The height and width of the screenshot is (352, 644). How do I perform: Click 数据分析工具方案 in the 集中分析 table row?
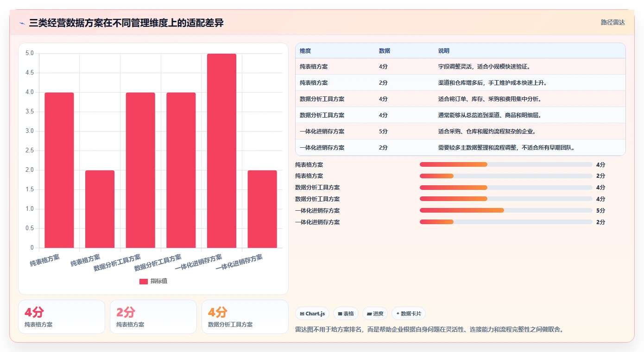[x=322, y=99]
